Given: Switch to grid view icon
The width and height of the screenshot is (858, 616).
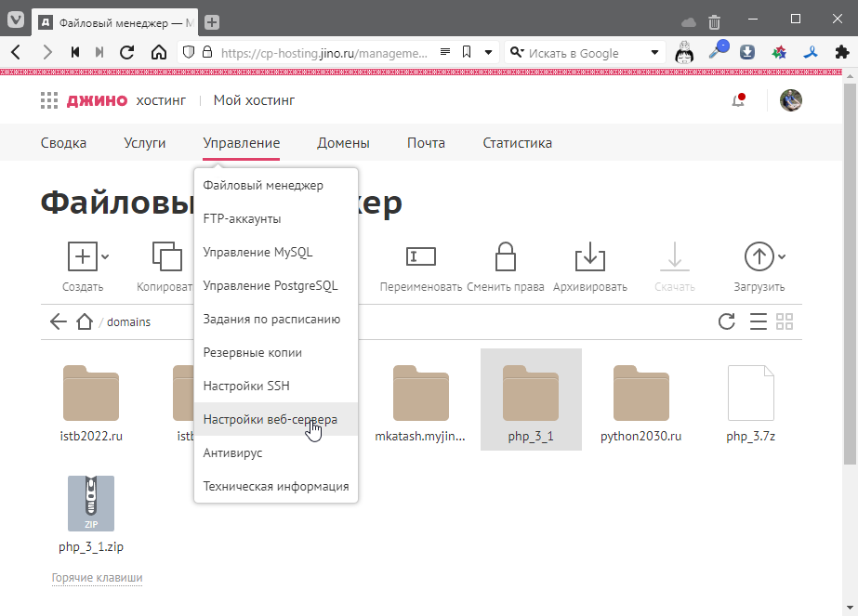Looking at the screenshot, I should coord(785,322).
